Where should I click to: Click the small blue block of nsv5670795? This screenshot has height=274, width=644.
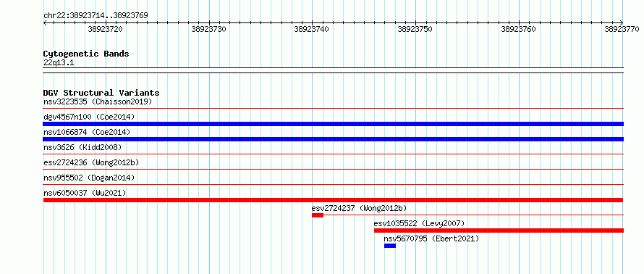[390, 246]
